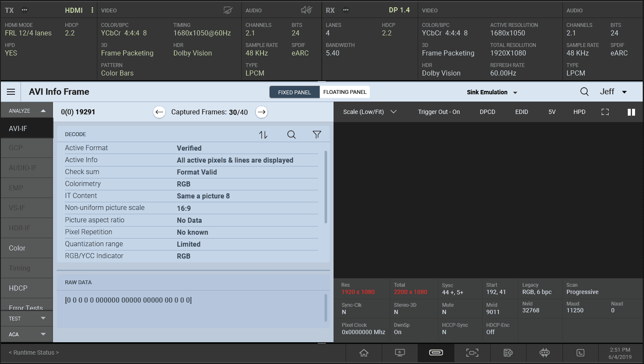Screen dimensions: 644x364
Task: Toggle the TX audio mute icon
Action: 306,10
